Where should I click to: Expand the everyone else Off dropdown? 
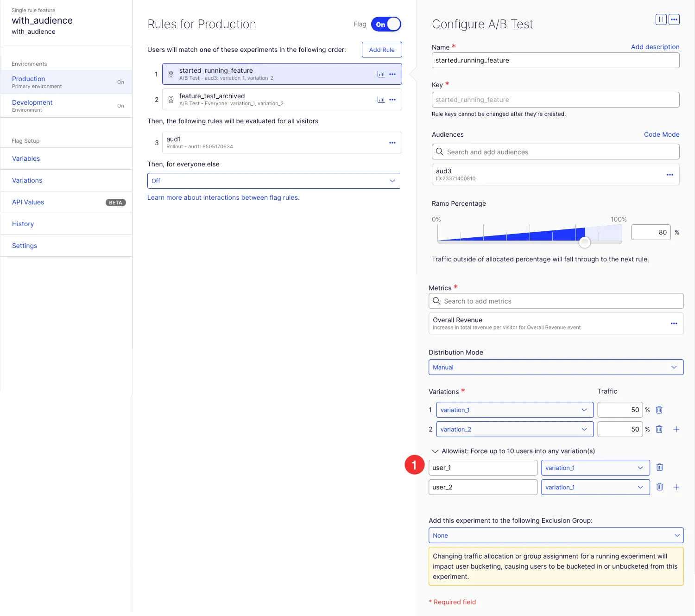pyautogui.click(x=273, y=181)
